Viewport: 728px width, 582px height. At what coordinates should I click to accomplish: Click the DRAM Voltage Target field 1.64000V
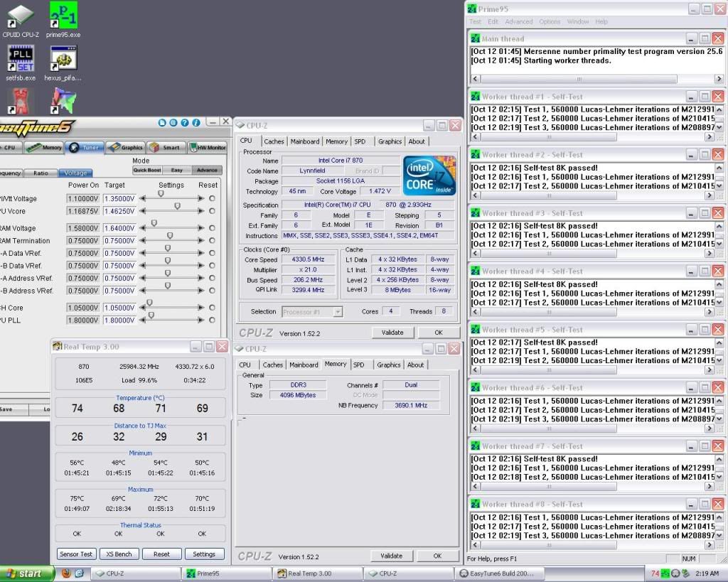click(119, 228)
